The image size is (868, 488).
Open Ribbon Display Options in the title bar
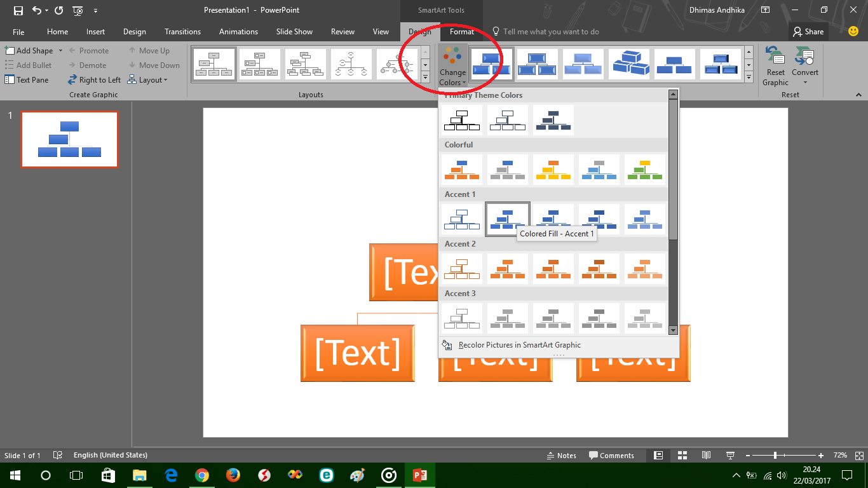[x=765, y=10]
